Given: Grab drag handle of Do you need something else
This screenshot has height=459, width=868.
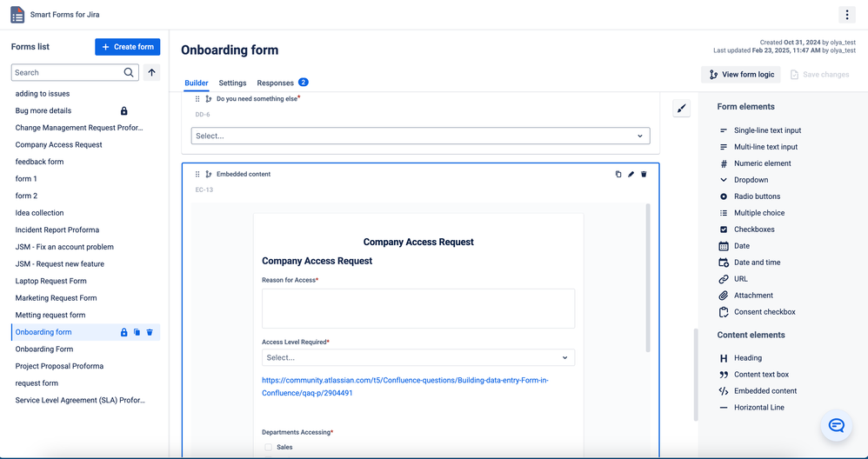Looking at the screenshot, I should click(197, 98).
